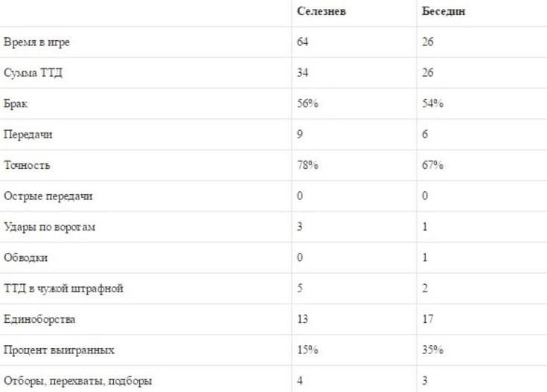
Task: Click the Беседин column header
Action: [444, 12]
